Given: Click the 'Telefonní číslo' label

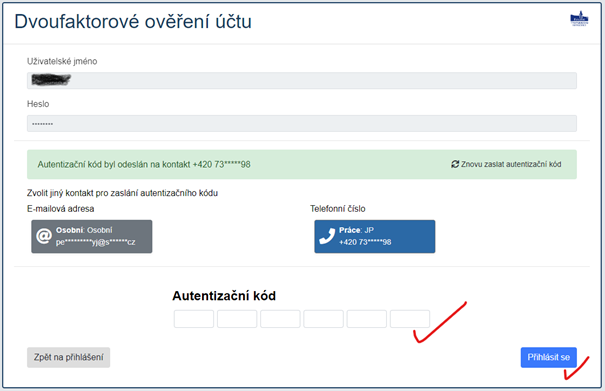Looking at the screenshot, I should coord(338,209).
